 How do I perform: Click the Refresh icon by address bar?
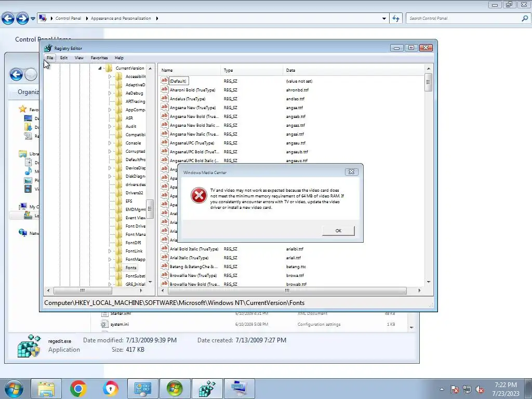pyautogui.click(x=395, y=18)
